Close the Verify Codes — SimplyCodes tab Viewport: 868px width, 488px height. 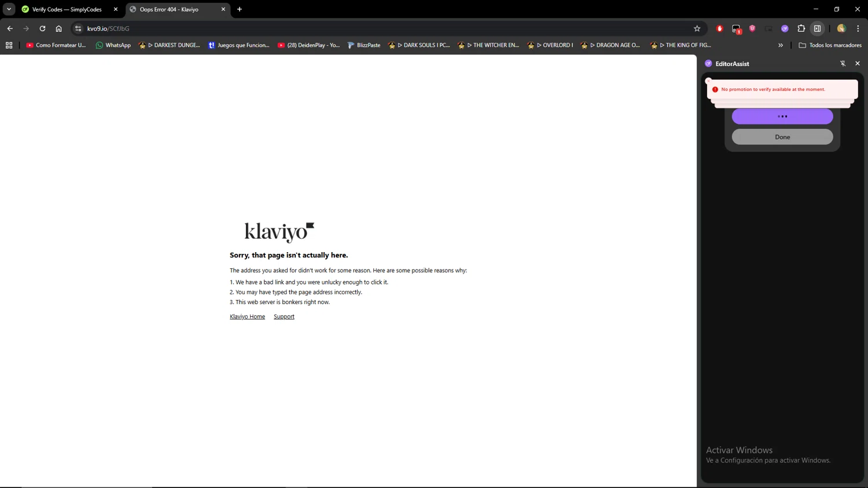tap(115, 9)
